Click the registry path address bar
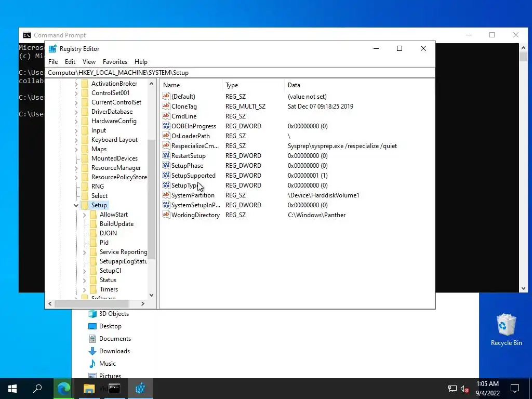 coord(240,73)
